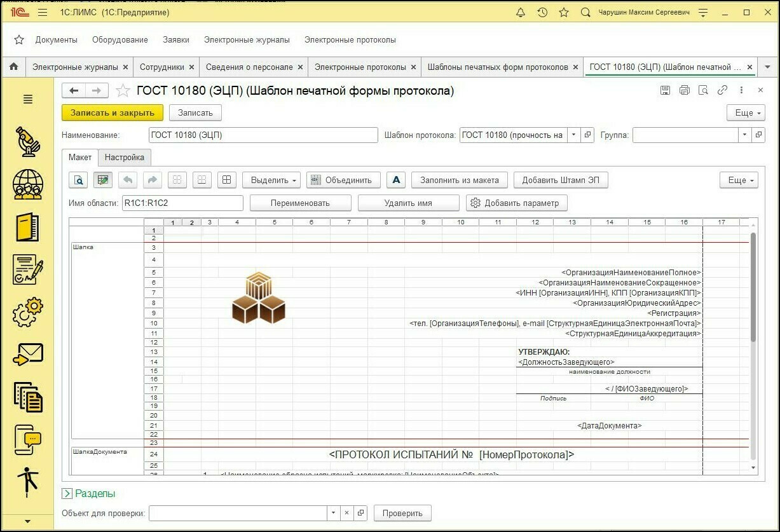Open the globe with people sidebar section
Screen dimensions: 780x532
point(28,185)
